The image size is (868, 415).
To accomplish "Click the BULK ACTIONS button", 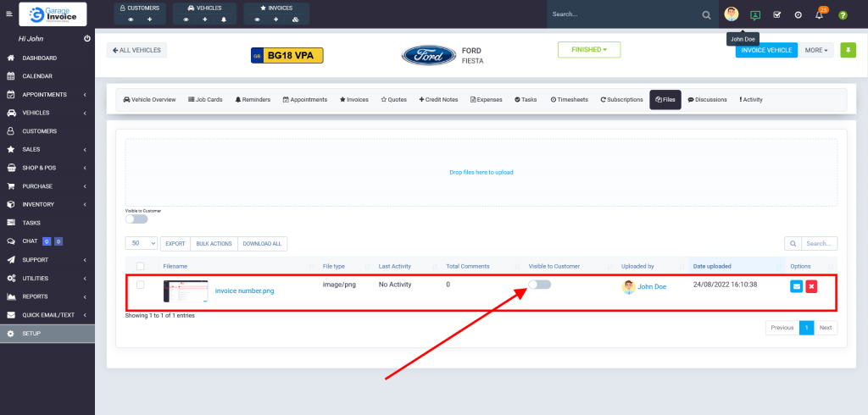I will pyautogui.click(x=214, y=243).
